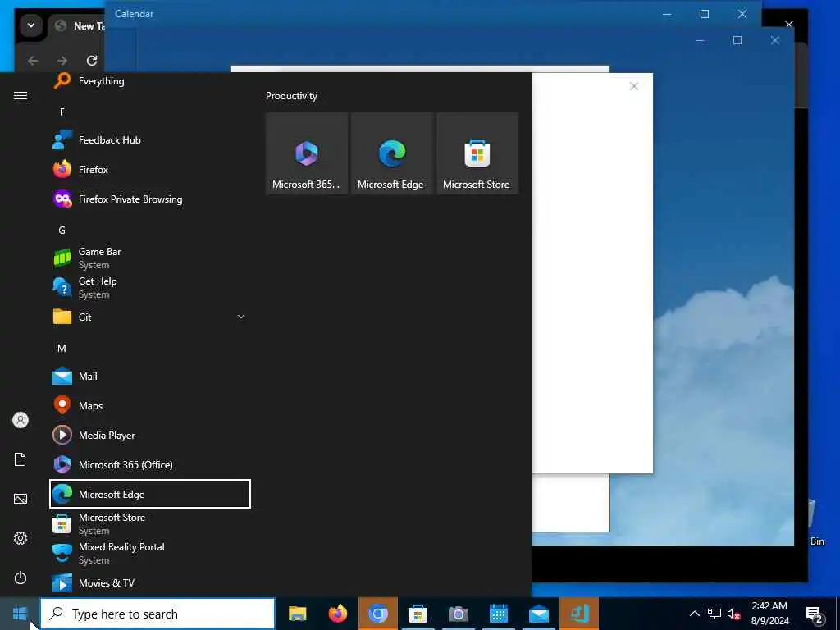The width and height of the screenshot is (840, 630).
Task: Click the browser tab search dropdown arrow
Action: pyautogui.click(x=31, y=25)
